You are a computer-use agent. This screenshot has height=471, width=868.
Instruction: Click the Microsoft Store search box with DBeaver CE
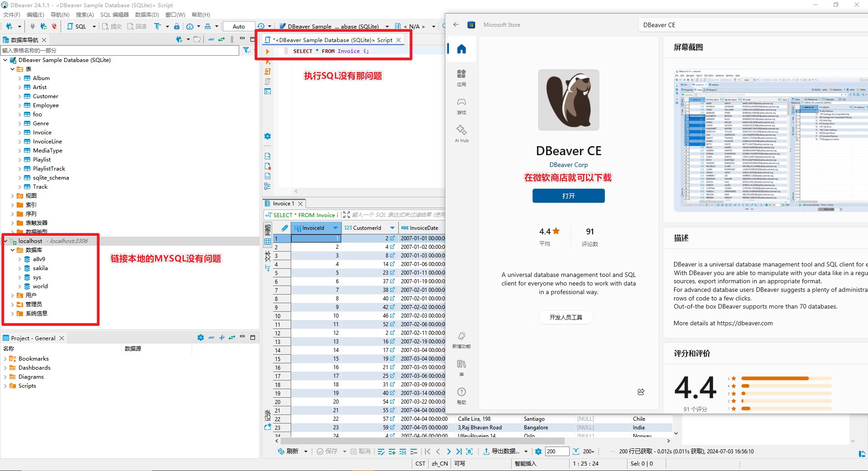coord(753,25)
